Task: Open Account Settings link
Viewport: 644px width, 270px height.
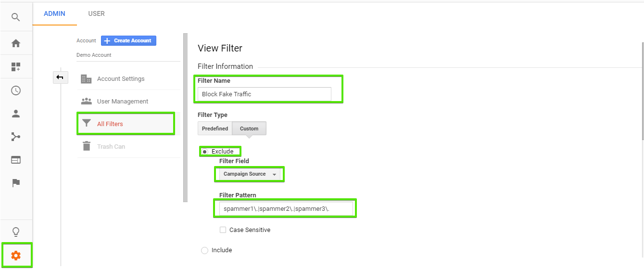Action: (x=121, y=79)
